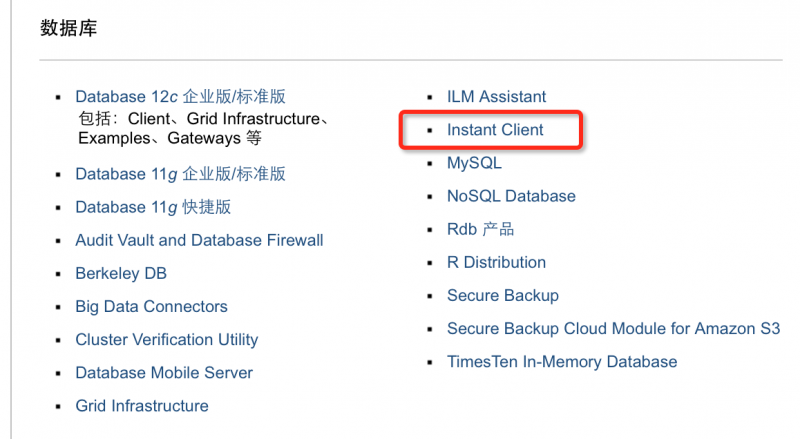Click the R Distribution link
Image resolution: width=800 pixels, height=439 pixels.
click(496, 262)
